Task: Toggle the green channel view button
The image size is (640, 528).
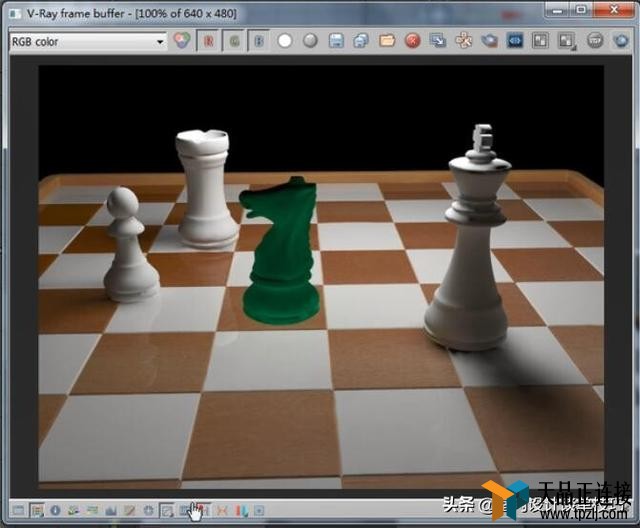Action: [x=234, y=41]
